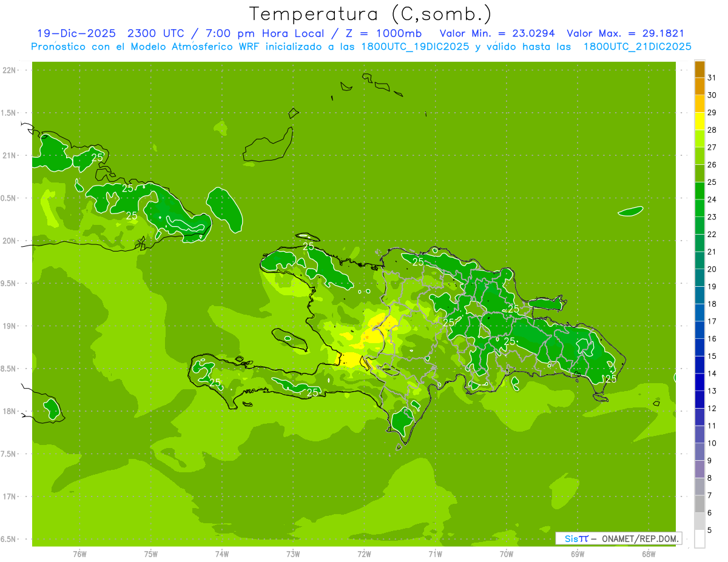Select the blue color bar segment between 17 and 18
The width and height of the screenshot is (728, 562).
tap(699, 313)
